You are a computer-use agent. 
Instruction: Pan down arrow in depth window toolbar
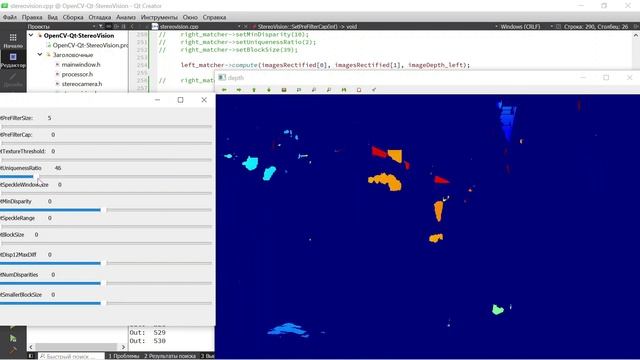[x=269, y=90]
